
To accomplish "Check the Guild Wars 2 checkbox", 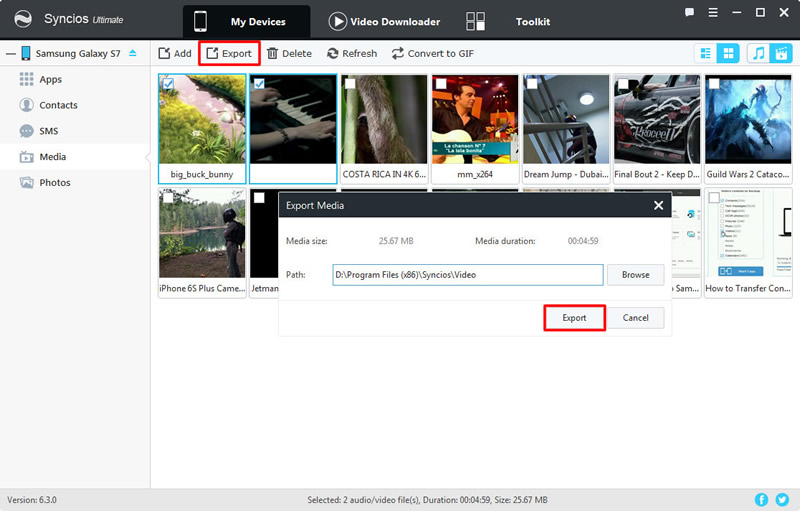I will click(714, 84).
